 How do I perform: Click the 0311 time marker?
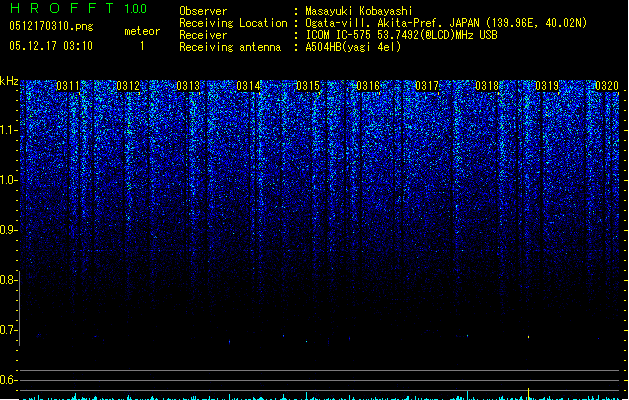(68, 86)
